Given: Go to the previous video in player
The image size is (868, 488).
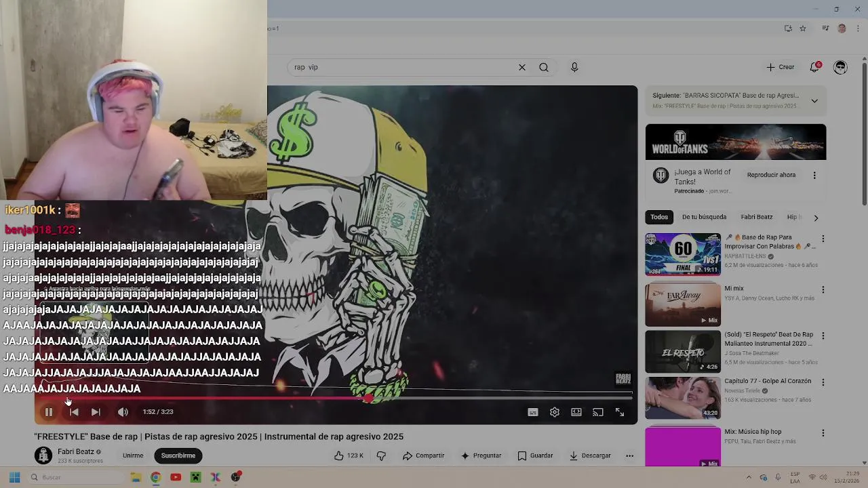Looking at the screenshot, I should click(74, 412).
